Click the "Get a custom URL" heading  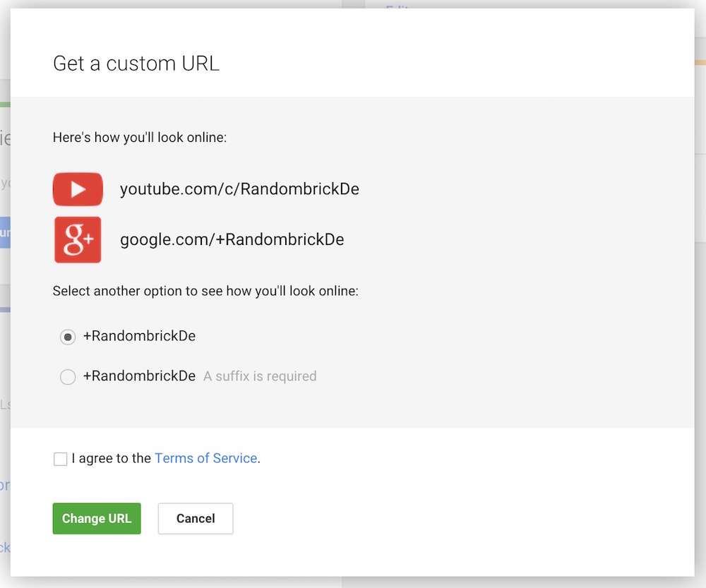pos(136,64)
